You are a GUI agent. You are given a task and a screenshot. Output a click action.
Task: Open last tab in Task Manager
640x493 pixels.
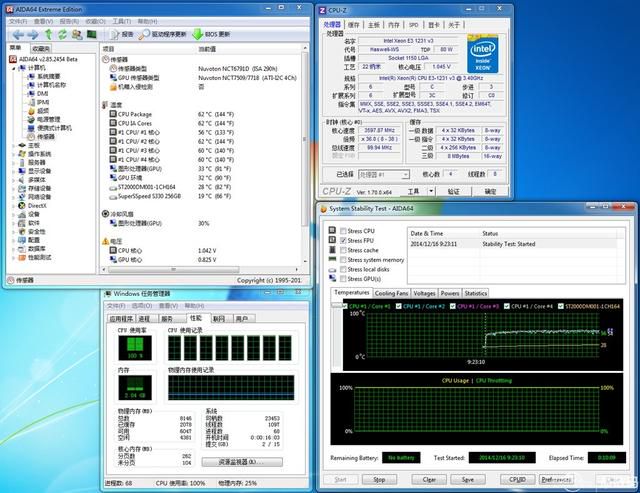(242, 319)
